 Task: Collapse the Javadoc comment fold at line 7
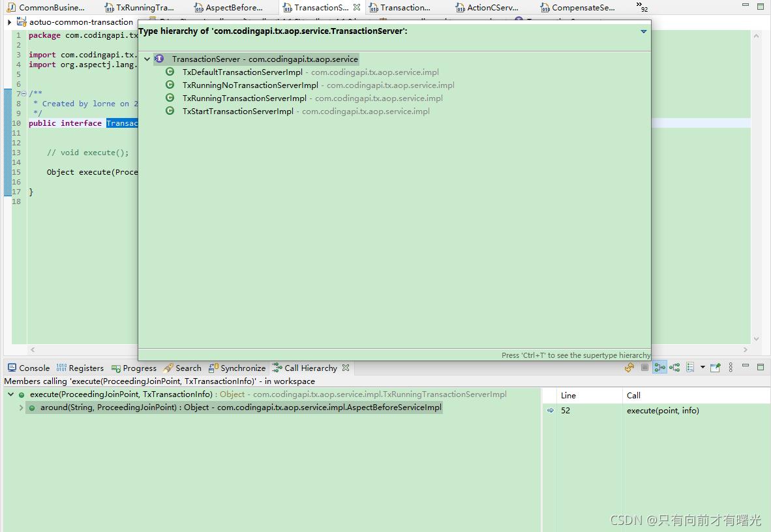pyautogui.click(x=24, y=93)
